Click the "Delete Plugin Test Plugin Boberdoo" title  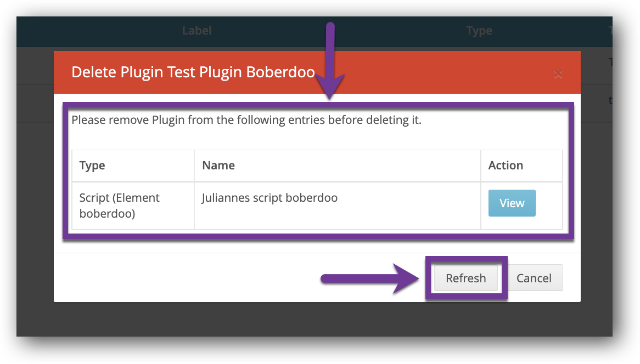coord(193,72)
